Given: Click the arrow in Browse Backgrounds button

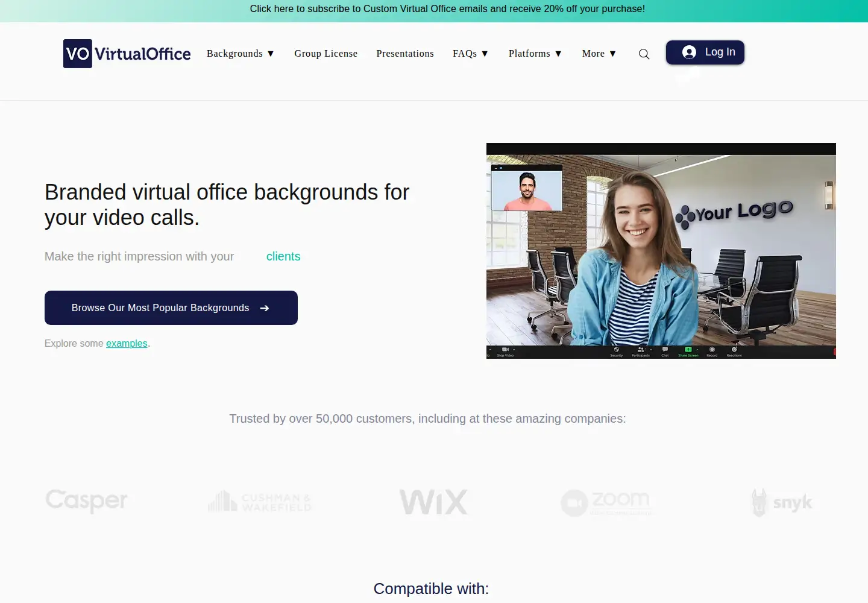Looking at the screenshot, I should [x=264, y=308].
